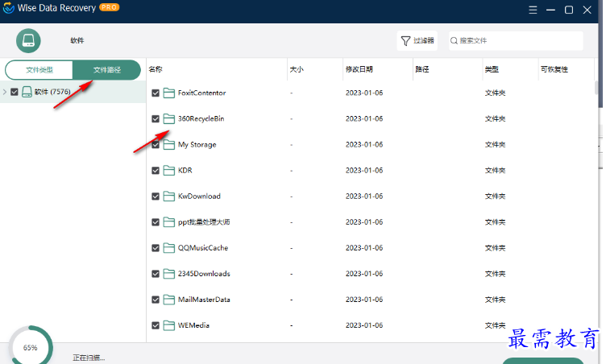This screenshot has height=364, width=606.
Task: Click the filter funnel icon
Action: [x=405, y=40]
